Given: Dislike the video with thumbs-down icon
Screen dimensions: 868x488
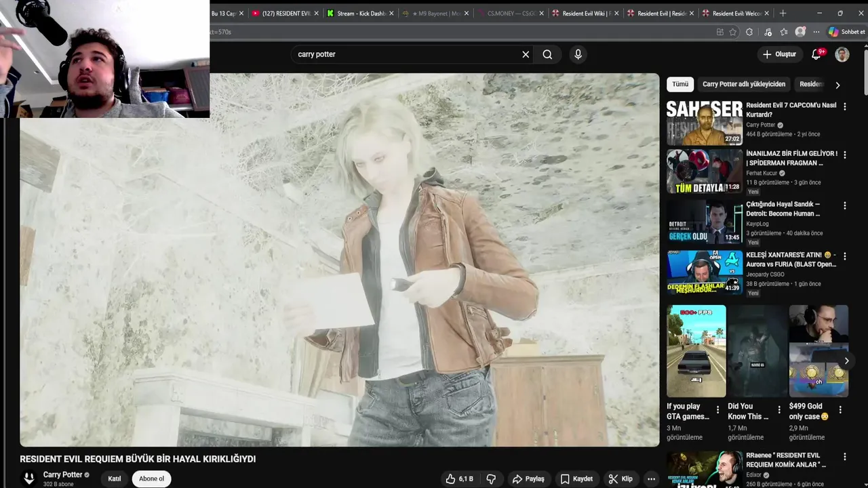Looking at the screenshot, I should coord(491,479).
